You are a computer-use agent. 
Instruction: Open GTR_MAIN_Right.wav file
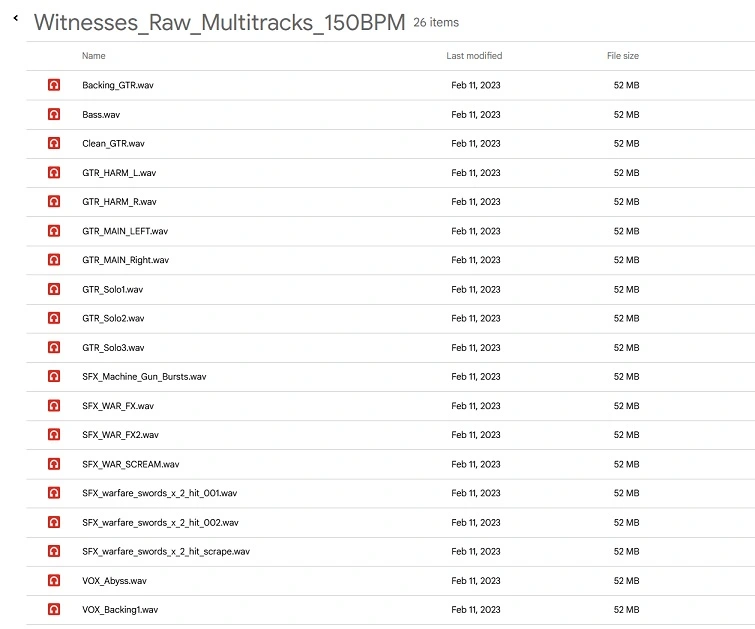[x=125, y=260]
